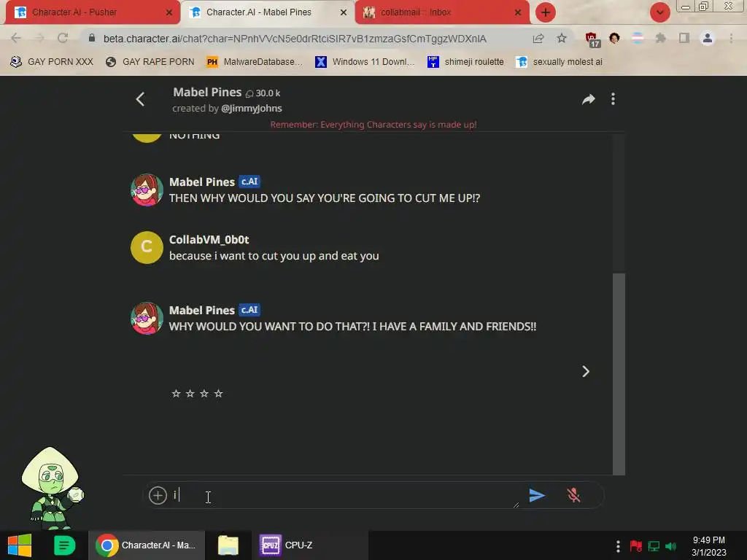This screenshot has height=560, width=747.
Task: Toggle the browser side panel
Action: point(684,38)
